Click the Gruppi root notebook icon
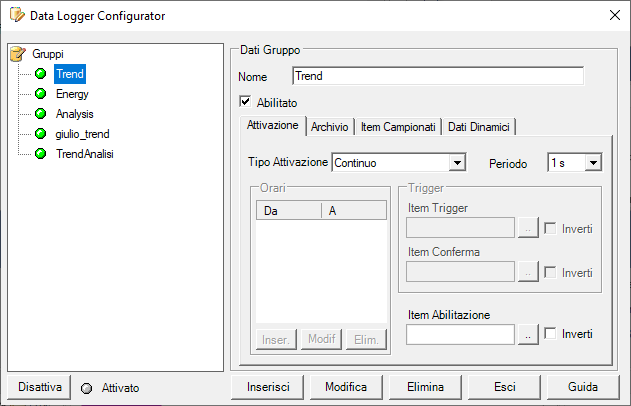Viewport: 631px width, 406px height. 17,54
